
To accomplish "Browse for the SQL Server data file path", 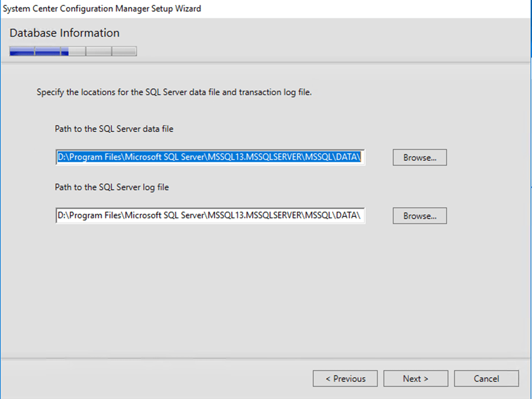I will [419, 158].
